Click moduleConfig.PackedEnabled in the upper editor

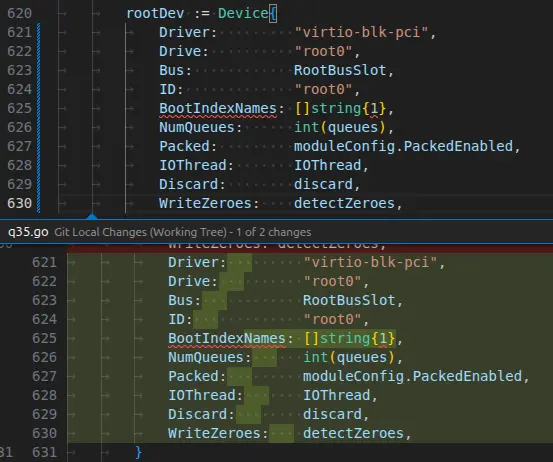coord(403,146)
